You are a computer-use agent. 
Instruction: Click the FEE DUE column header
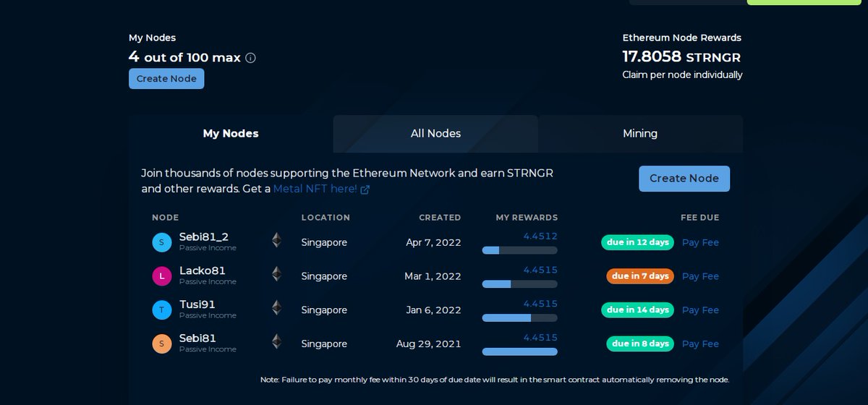click(700, 218)
